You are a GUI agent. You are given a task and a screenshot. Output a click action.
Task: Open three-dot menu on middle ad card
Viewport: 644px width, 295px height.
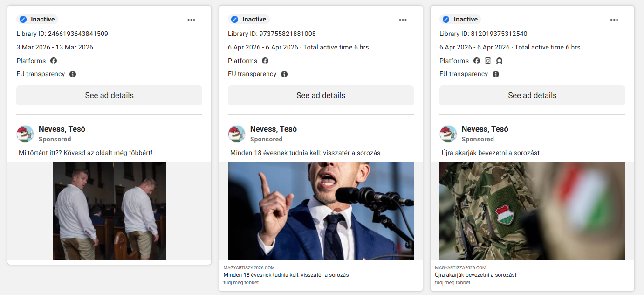[403, 20]
